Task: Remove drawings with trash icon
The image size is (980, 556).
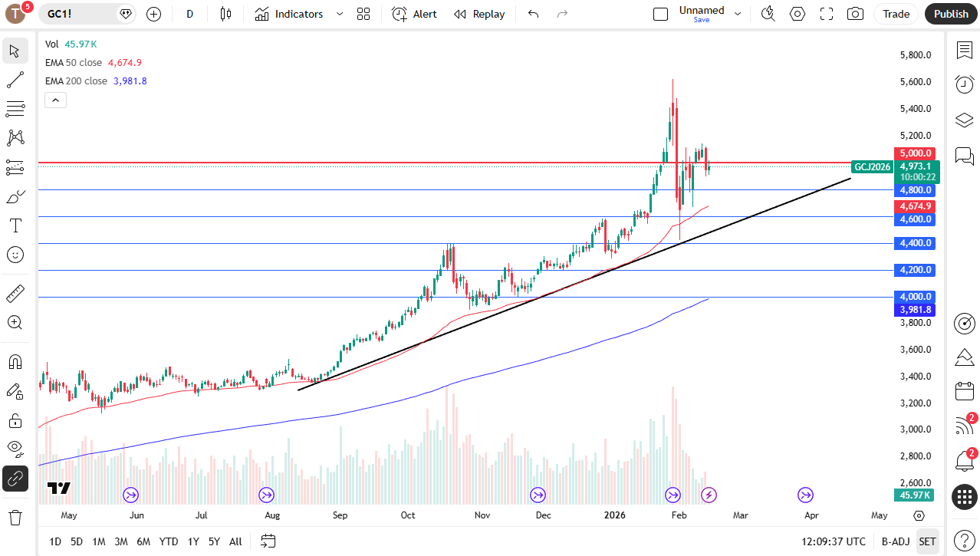Action: (15, 518)
